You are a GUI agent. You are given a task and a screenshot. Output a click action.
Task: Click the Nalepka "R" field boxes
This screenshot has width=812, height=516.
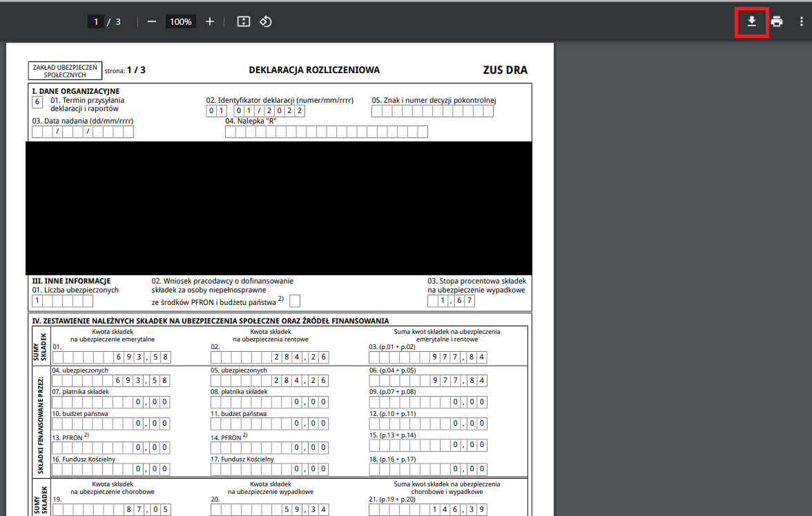[326, 132]
